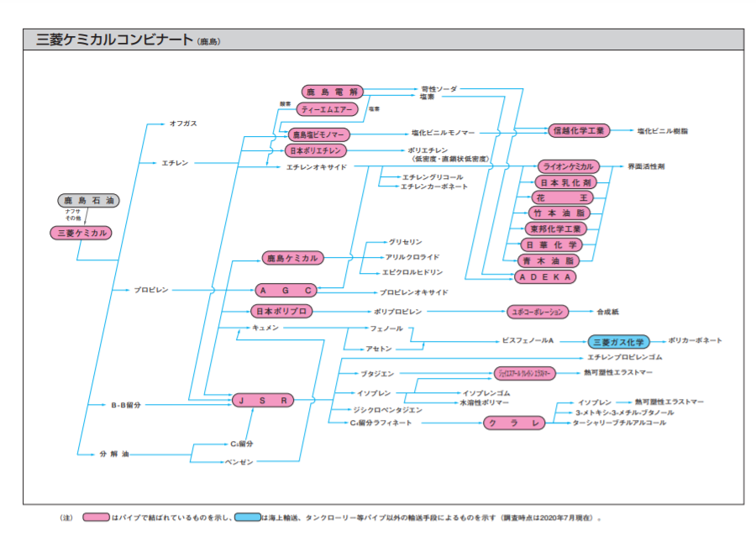Select the イソプレンゴム label
Screen dimensions: 756x546
(x=486, y=393)
